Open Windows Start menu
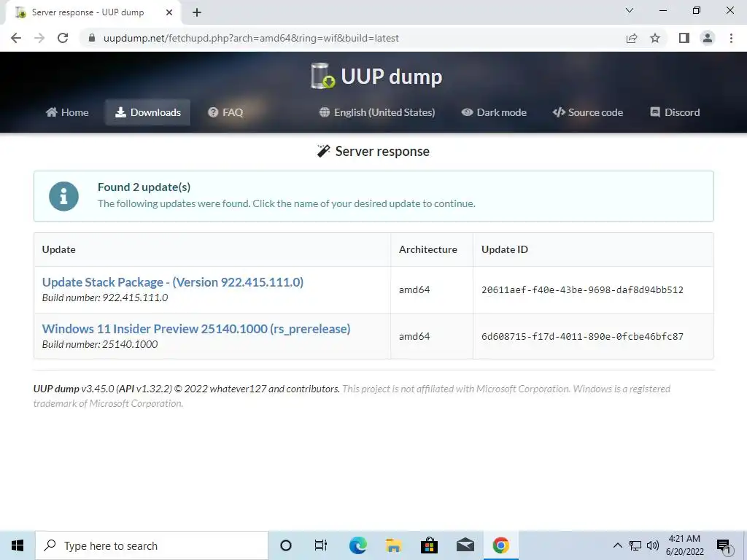 [x=18, y=545]
